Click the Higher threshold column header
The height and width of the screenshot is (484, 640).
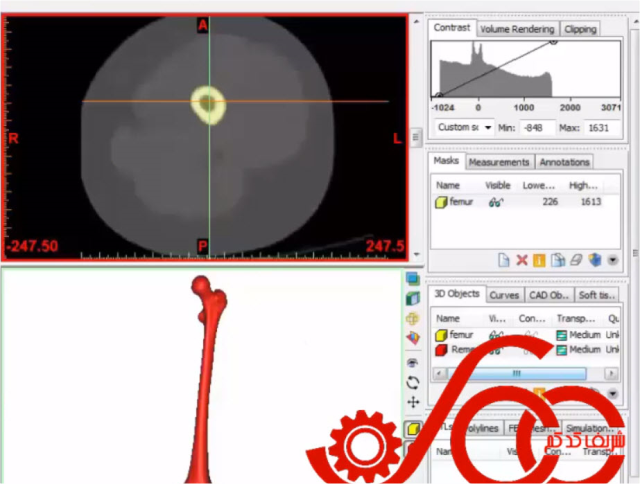click(583, 186)
